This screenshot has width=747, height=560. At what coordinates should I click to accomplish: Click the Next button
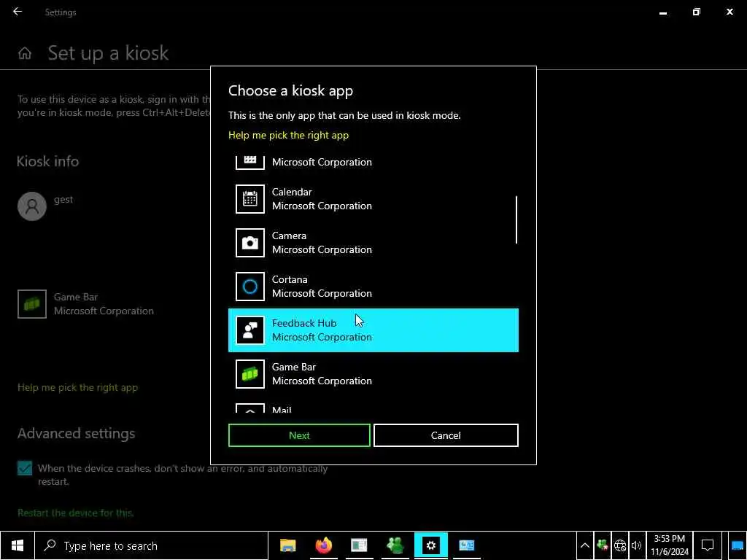299,435
